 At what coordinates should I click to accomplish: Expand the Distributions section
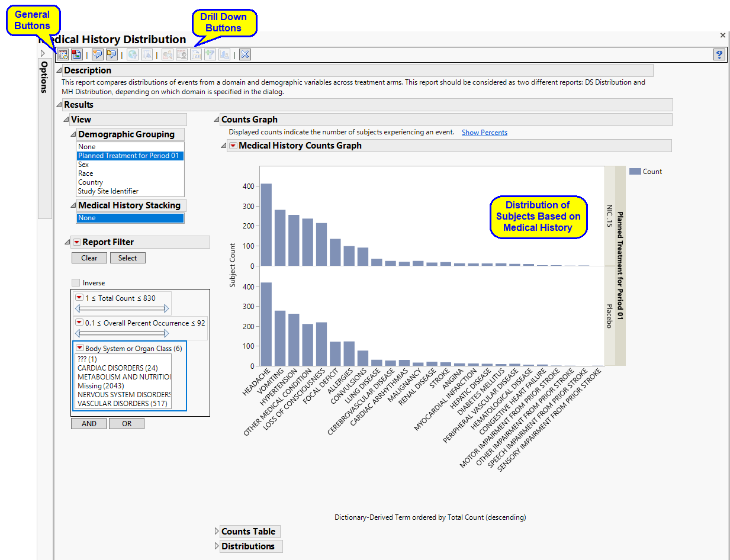pos(217,546)
